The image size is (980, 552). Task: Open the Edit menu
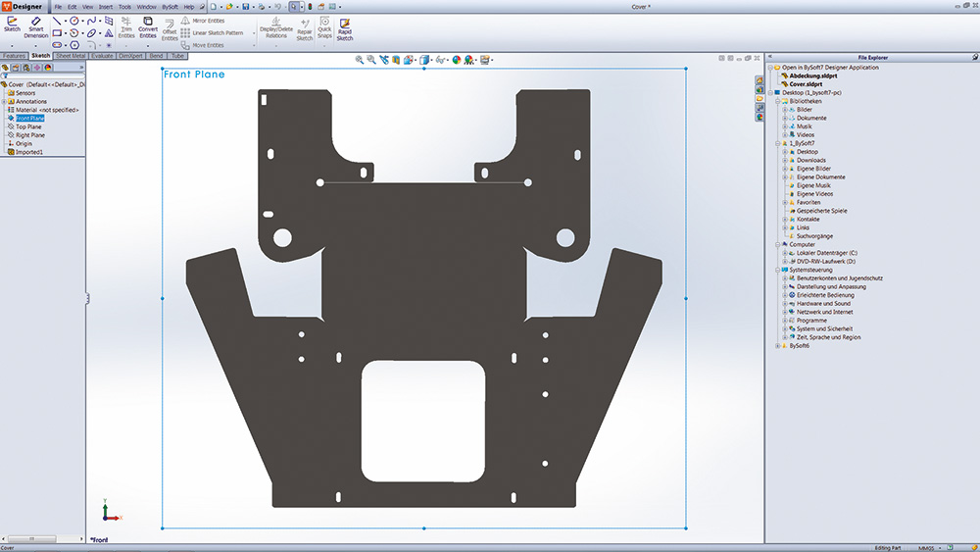tap(72, 7)
